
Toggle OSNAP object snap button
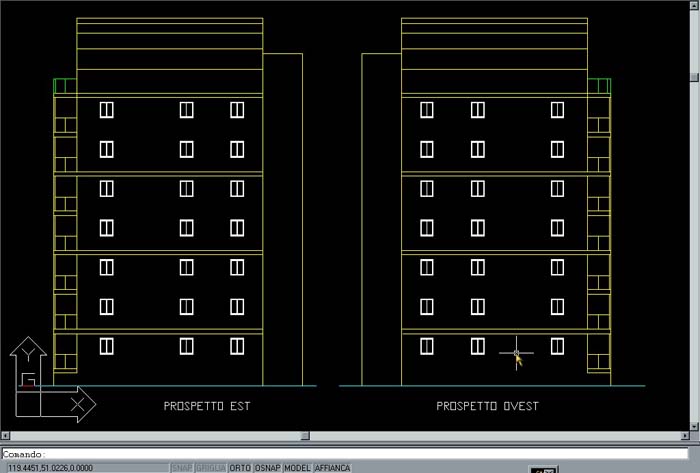267,467
